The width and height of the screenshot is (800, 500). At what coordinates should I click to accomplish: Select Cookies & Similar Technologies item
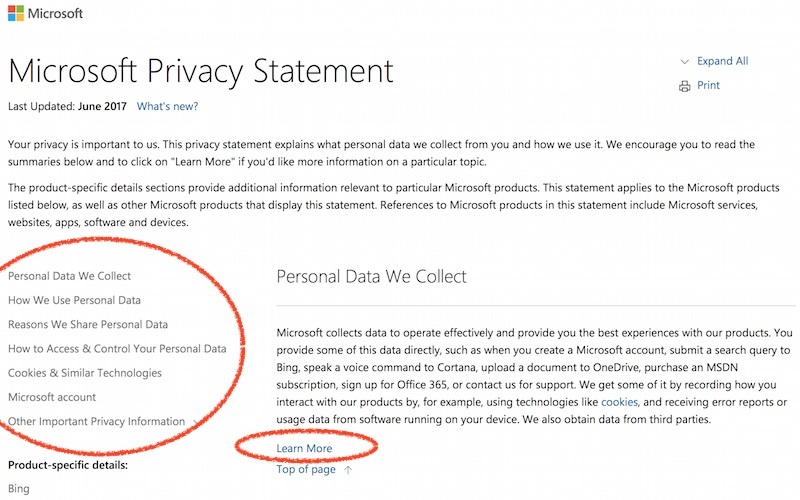point(85,373)
